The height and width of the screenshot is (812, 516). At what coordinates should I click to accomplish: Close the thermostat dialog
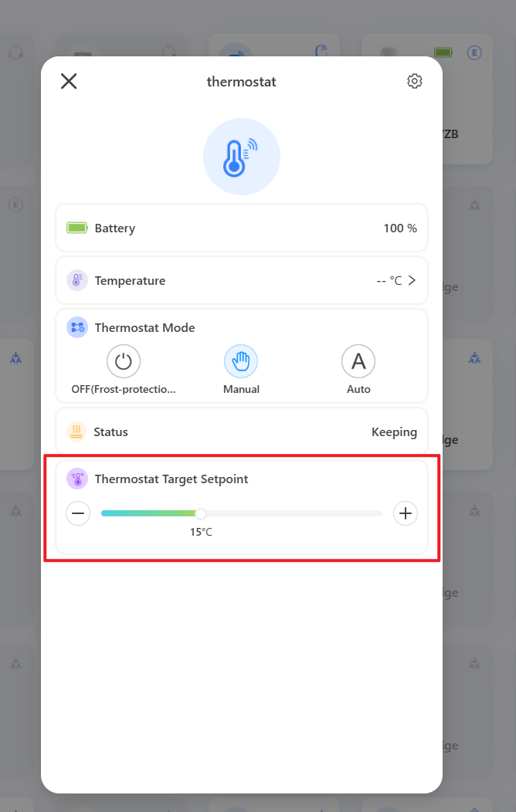pyautogui.click(x=69, y=81)
